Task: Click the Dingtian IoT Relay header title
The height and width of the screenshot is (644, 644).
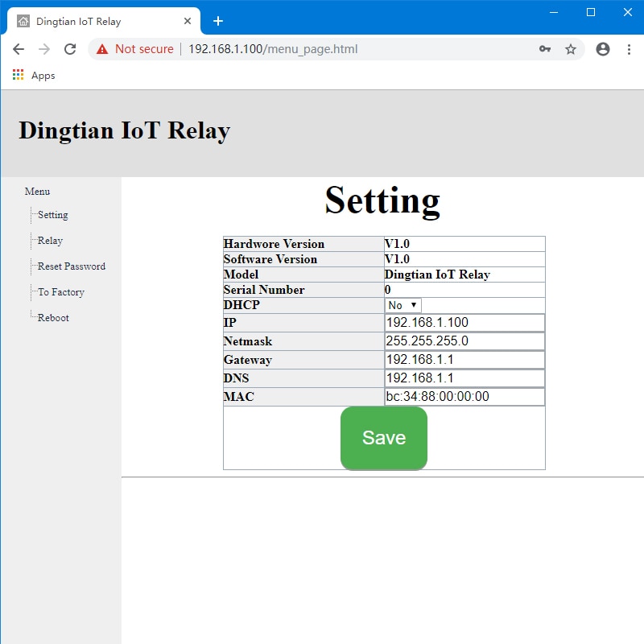Action: 125,131
